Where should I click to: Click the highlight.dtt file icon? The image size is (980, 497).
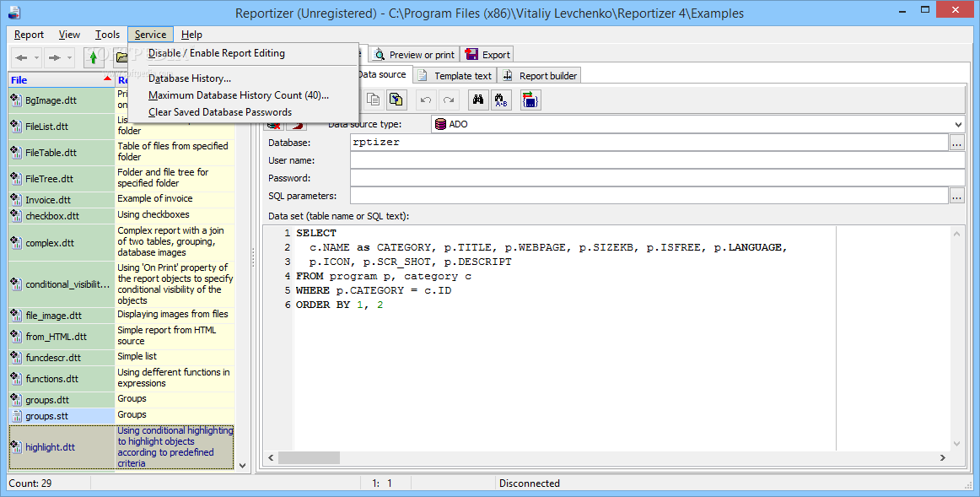pyautogui.click(x=16, y=447)
